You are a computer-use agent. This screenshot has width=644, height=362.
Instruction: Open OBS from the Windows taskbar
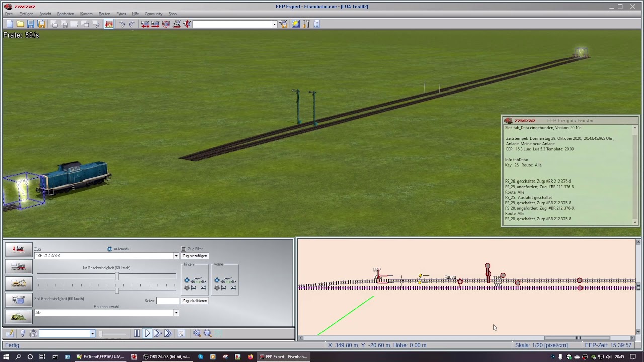pos(167,357)
